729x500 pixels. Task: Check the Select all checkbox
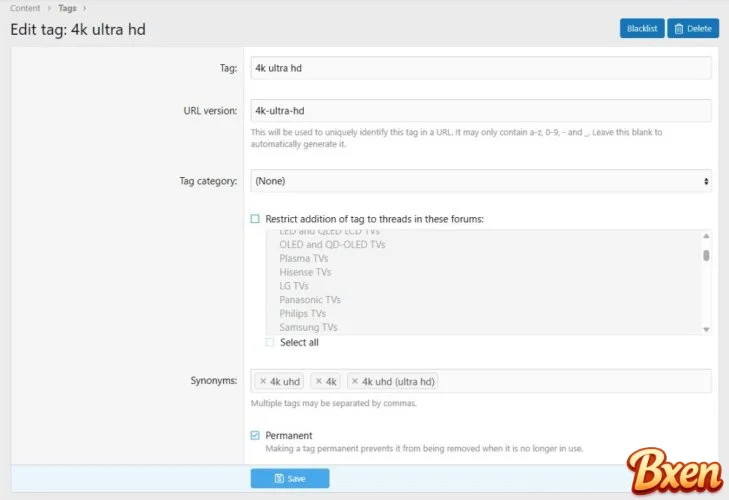pyautogui.click(x=270, y=342)
